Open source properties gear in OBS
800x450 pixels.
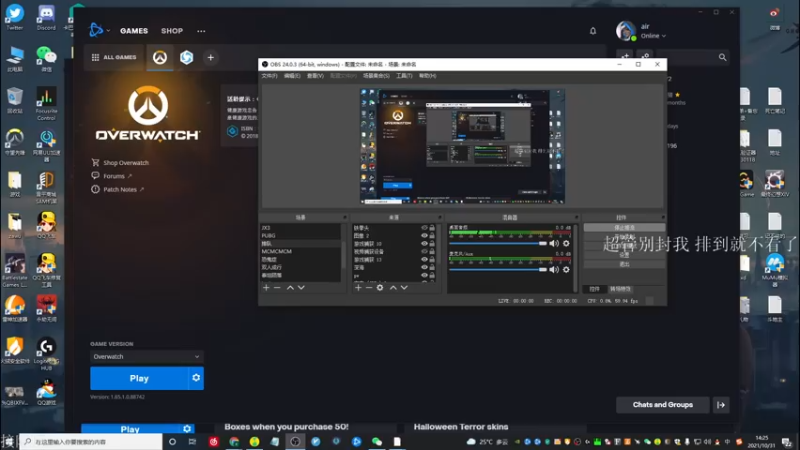[x=380, y=288]
